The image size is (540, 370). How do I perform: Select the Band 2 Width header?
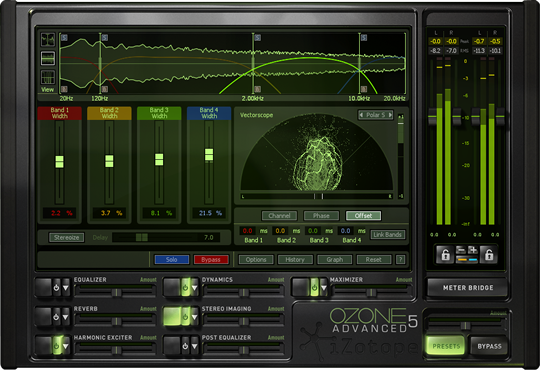[x=109, y=113]
